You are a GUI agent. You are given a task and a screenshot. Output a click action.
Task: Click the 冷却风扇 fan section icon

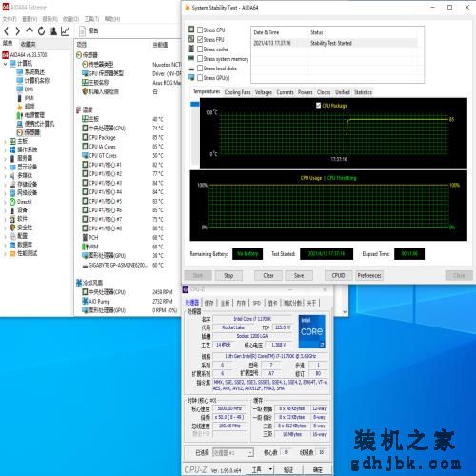tap(79, 283)
